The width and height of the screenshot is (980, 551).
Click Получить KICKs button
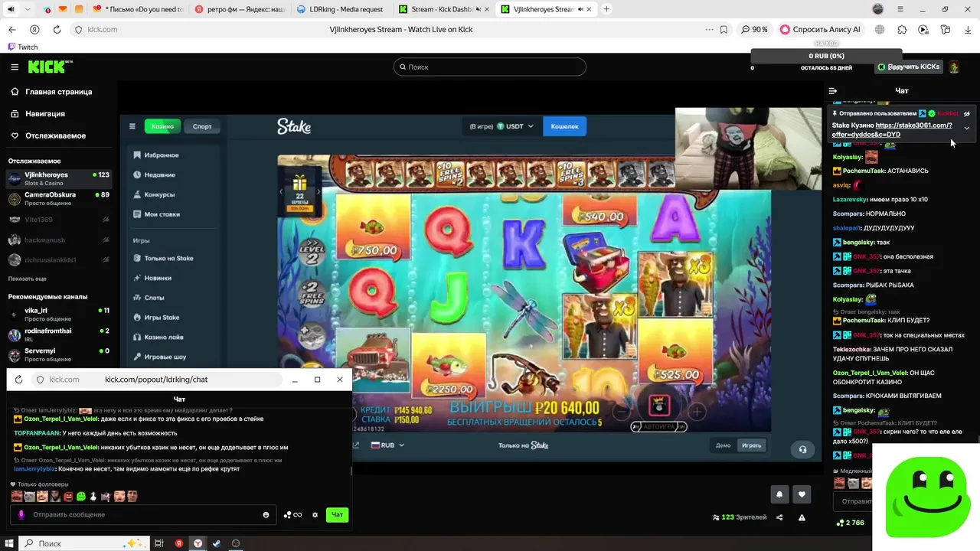pyautogui.click(x=909, y=67)
